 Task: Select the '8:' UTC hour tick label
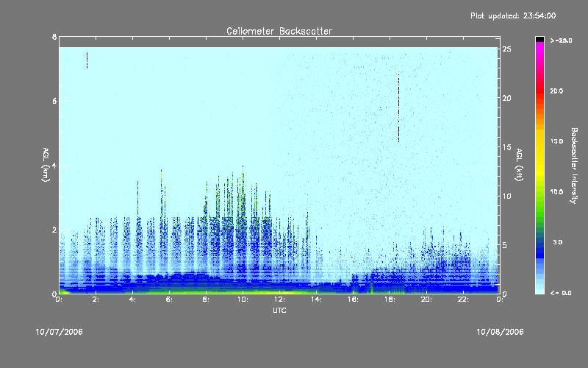click(x=207, y=300)
